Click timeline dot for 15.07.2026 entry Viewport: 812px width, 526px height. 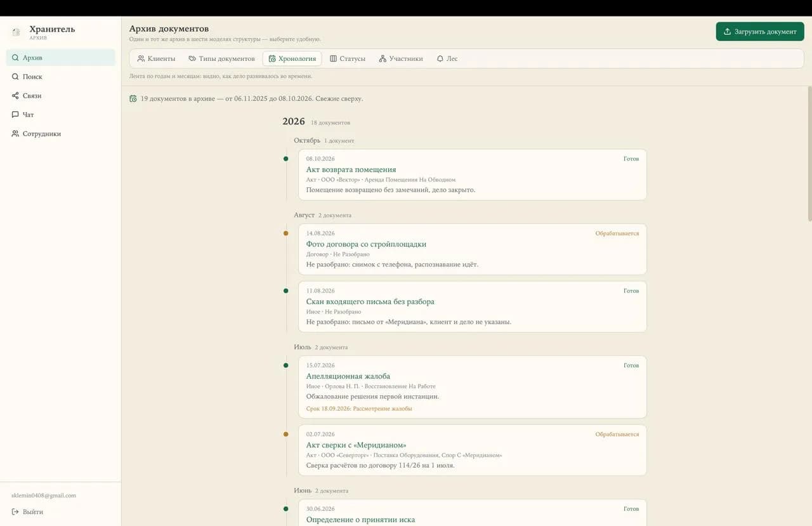click(x=285, y=365)
